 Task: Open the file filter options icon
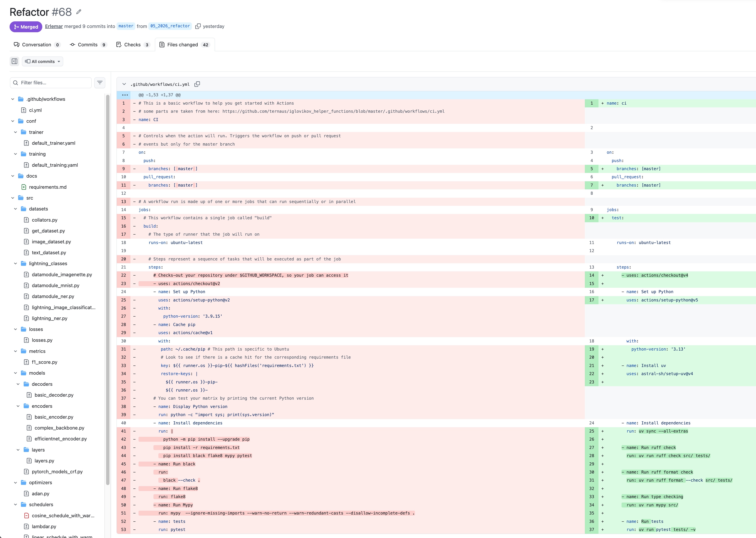100,82
